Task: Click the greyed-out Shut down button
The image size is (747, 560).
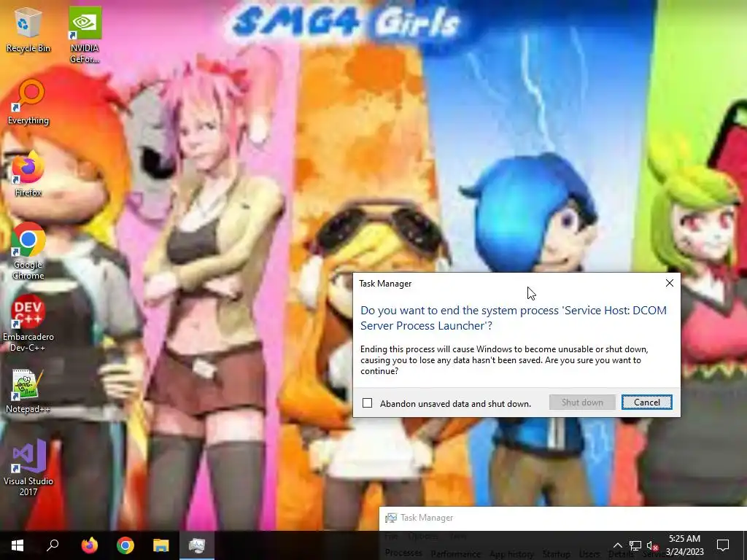Action: (x=582, y=402)
